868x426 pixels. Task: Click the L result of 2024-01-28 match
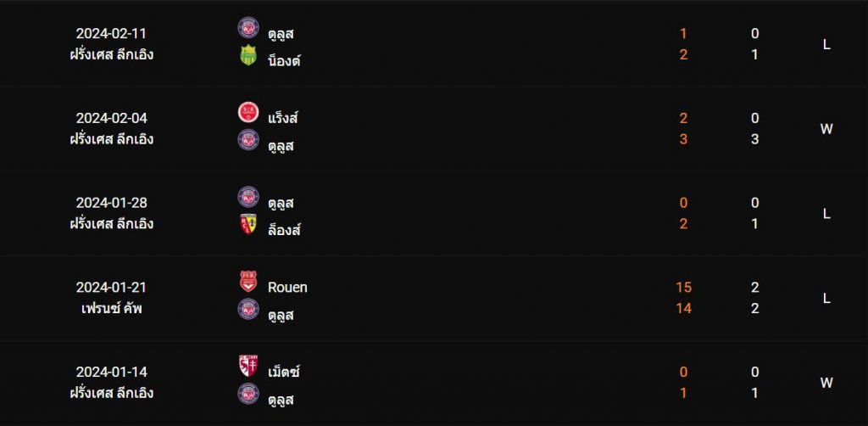[x=826, y=214]
